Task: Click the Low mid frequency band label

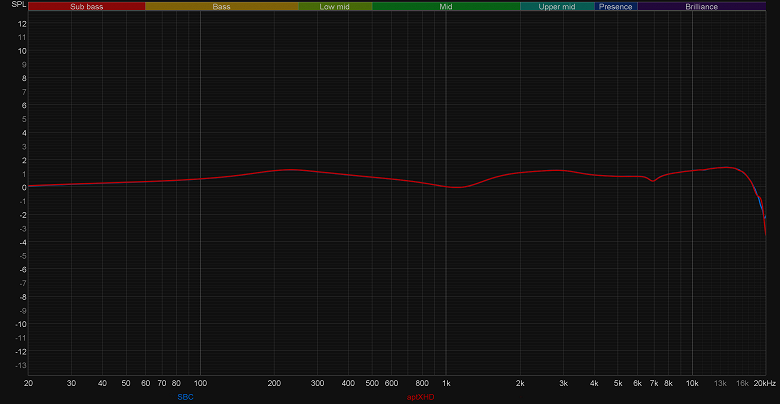Action: point(335,6)
